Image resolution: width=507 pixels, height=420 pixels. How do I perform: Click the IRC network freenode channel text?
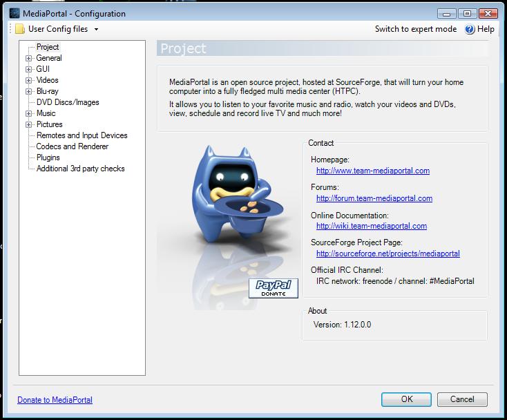click(395, 281)
